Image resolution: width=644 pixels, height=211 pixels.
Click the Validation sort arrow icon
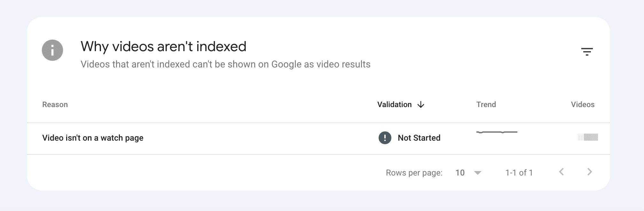click(x=420, y=105)
